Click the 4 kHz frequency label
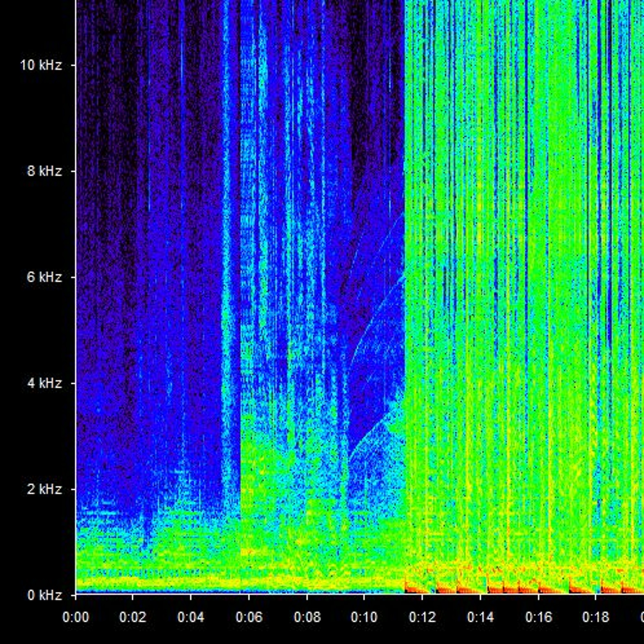The height and width of the screenshot is (644, 644). (x=44, y=383)
